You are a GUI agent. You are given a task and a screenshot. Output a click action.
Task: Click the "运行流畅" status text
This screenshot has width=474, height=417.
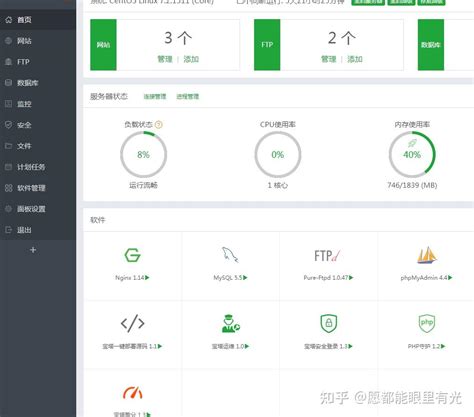pos(144,185)
